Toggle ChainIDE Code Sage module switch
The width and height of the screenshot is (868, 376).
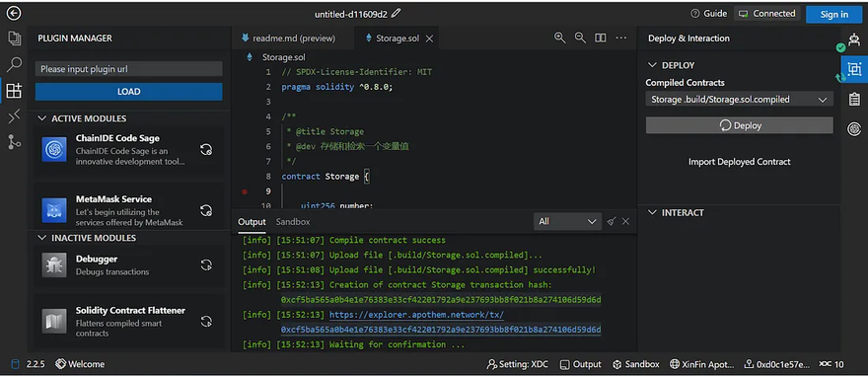(x=206, y=149)
